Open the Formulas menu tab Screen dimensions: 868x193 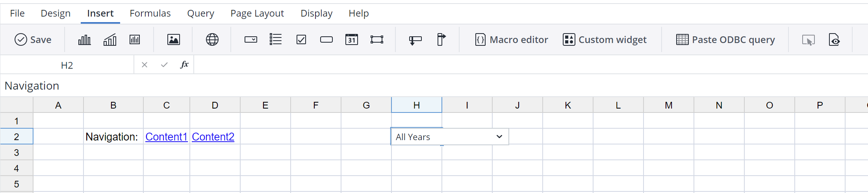150,13
